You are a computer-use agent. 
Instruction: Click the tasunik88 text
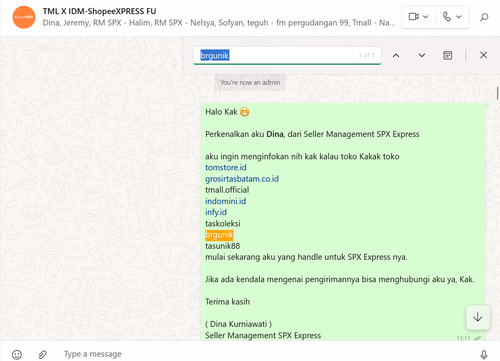pos(222,246)
